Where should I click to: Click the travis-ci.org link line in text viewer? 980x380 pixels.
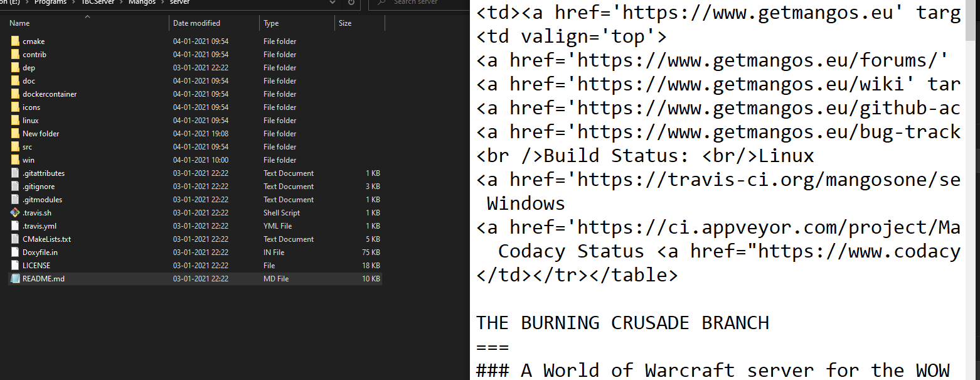[x=718, y=180]
